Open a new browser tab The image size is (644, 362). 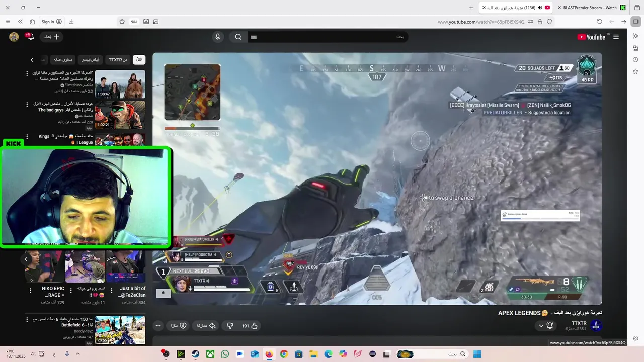(x=471, y=8)
